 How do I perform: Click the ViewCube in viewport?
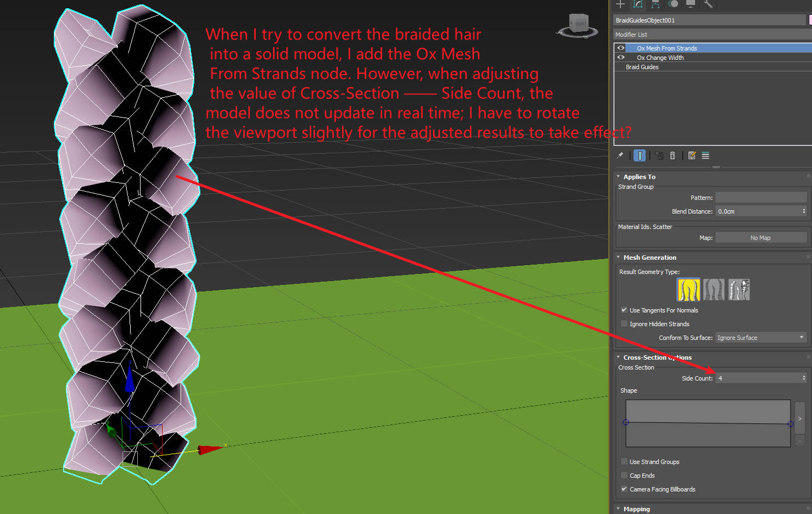click(578, 25)
